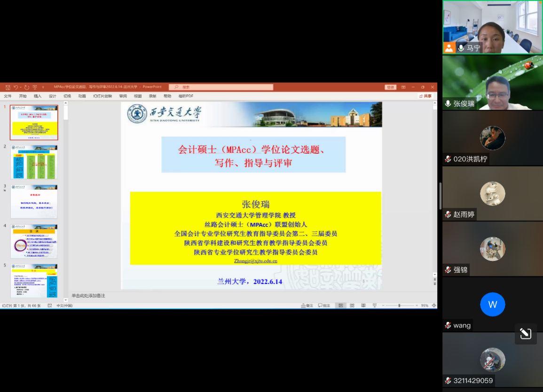
Task: Click the 共享 share button
Action: tap(425, 96)
